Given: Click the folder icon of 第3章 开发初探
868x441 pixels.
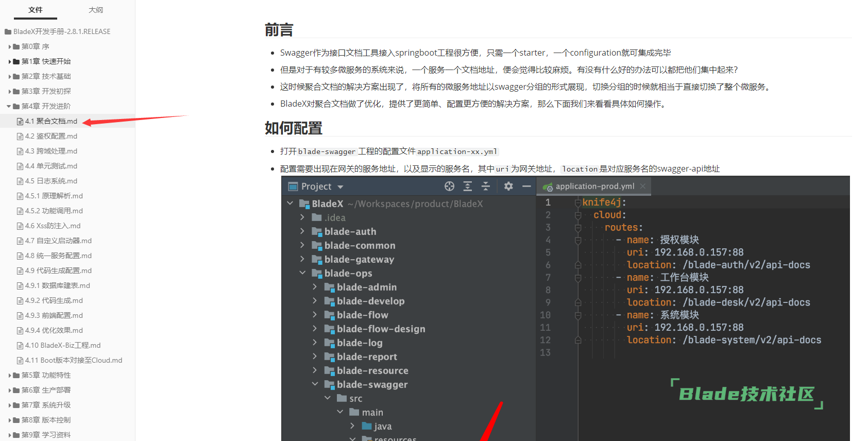Looking at the screenshot, I should [x=16, y=91].
